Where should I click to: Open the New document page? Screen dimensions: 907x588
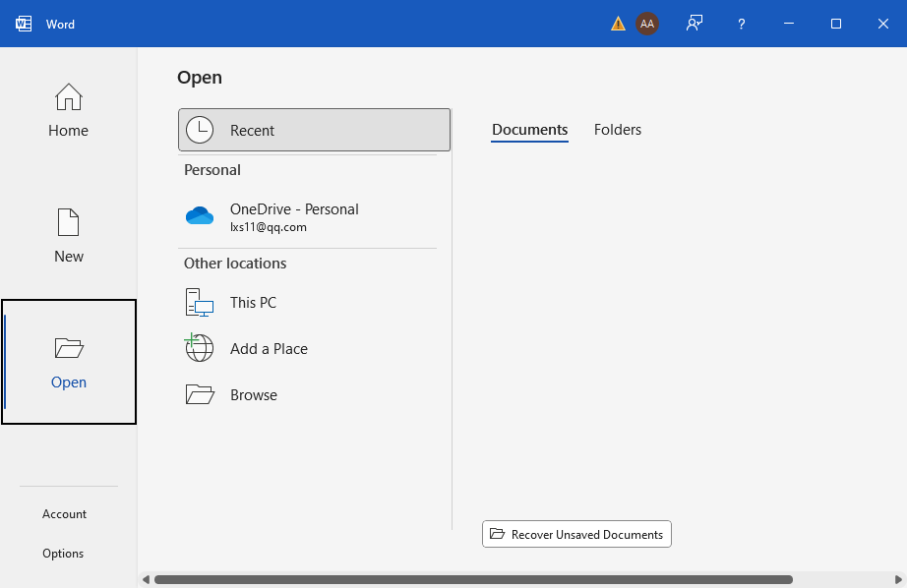point(68,236)
